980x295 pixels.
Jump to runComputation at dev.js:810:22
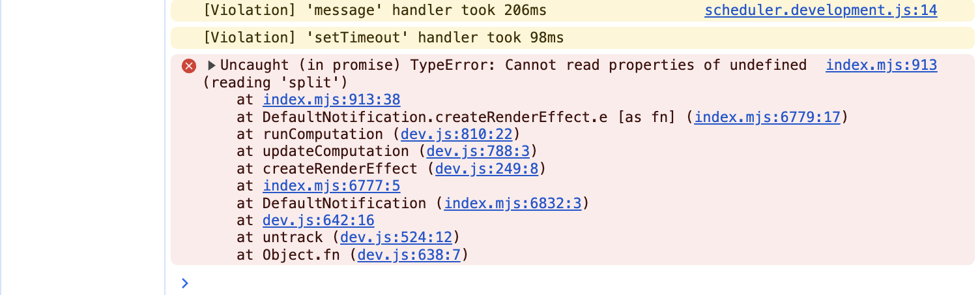pyautogui.click(x=457, y=134)
